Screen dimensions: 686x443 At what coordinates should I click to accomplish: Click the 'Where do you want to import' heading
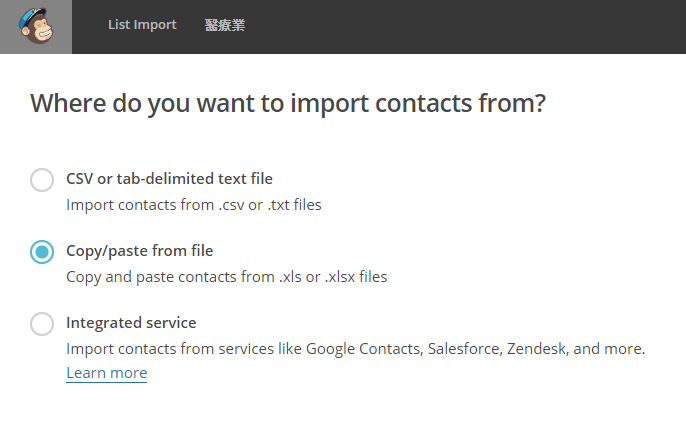point(288,103)
